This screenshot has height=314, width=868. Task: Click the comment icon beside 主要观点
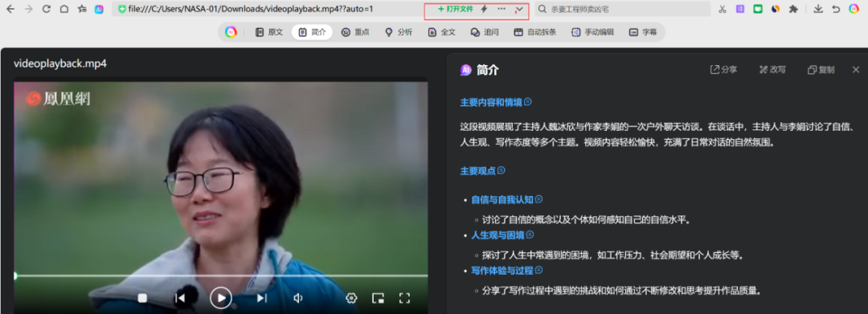501,170
